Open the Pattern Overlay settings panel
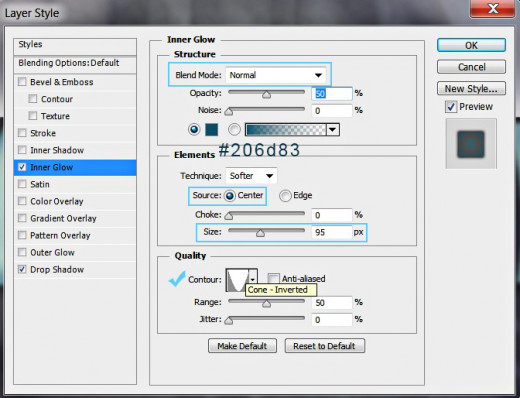This screenshot has width=520, height=398. [x=60, y=235]
